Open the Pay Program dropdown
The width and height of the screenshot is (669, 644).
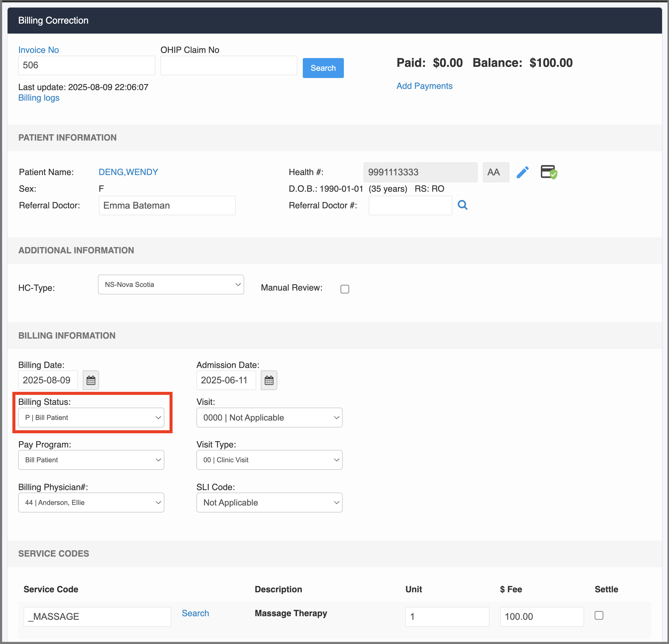point(91,460)
